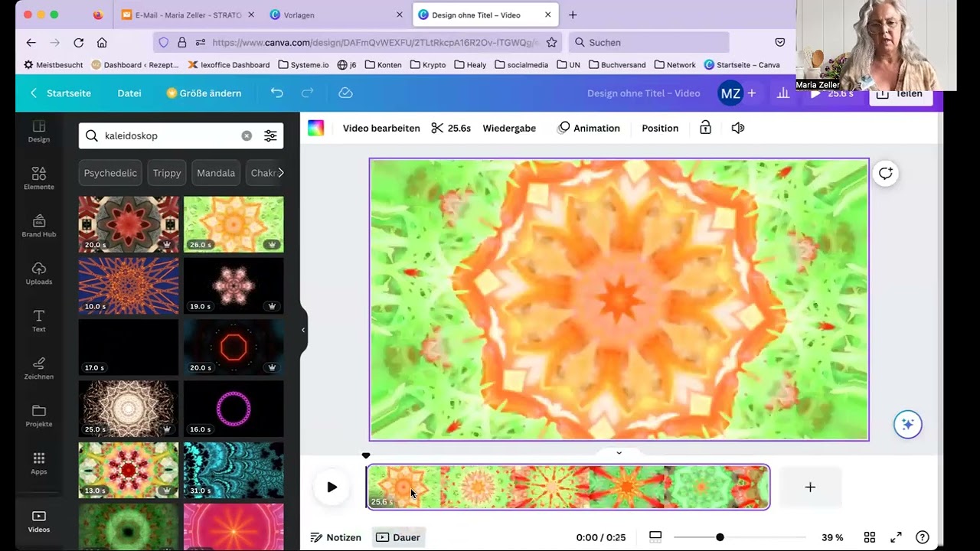Click the zoom slider handle
Screen dimensions: 980x551
720,537
